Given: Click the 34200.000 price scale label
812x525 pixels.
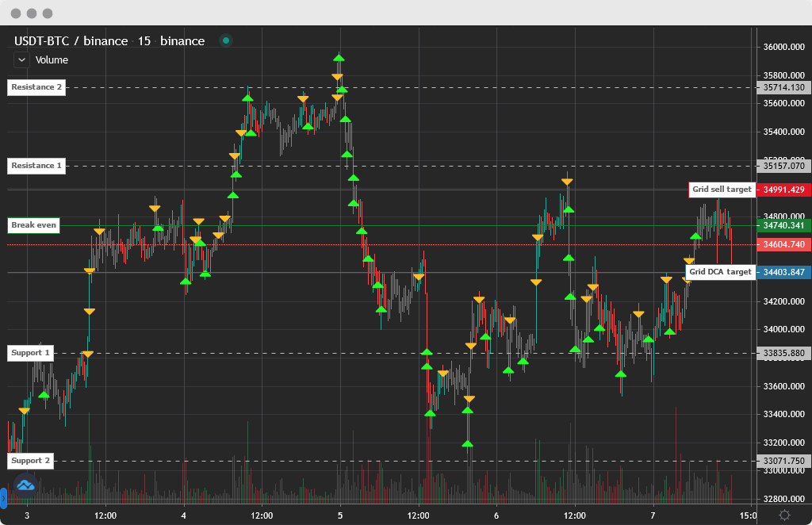Looking at the screenshot, I should point(784,301).
